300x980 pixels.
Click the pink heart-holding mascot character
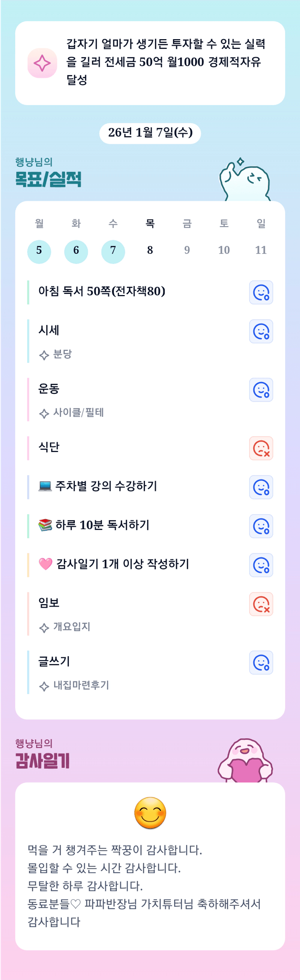pos(246,761)
